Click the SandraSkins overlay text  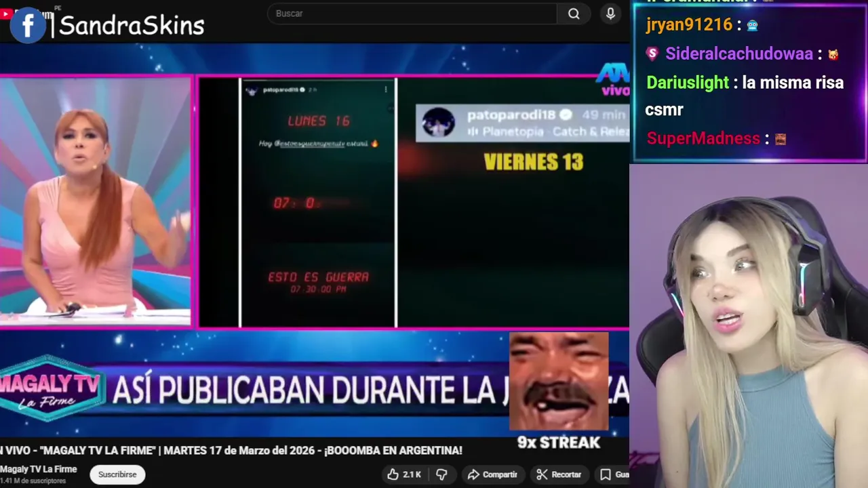(x=132, y=26)
